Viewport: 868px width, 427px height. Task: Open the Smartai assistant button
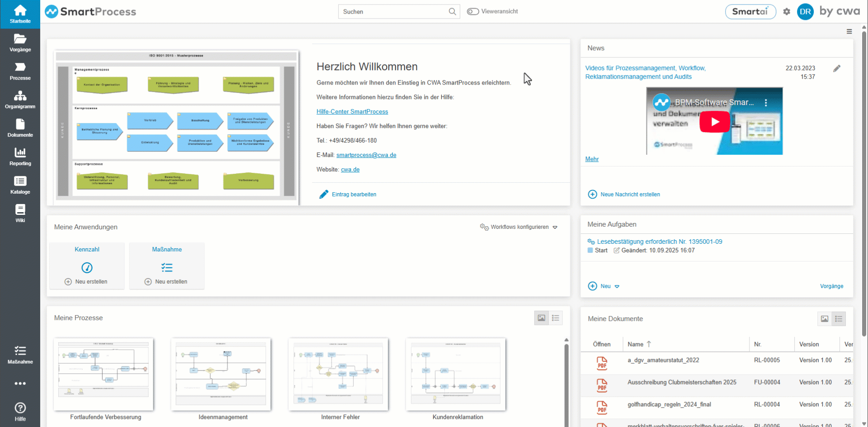pos(750,12)
